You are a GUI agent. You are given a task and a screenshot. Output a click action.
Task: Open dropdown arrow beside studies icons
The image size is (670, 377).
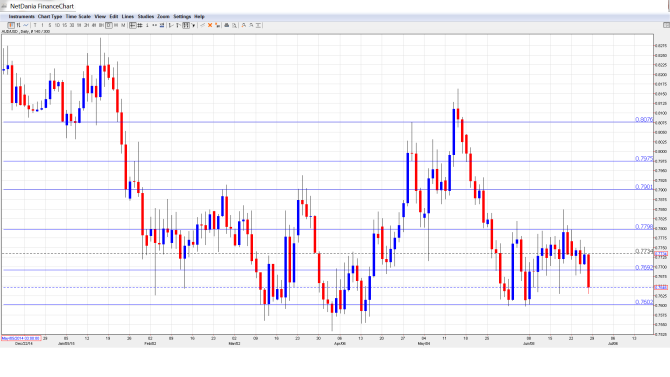click(194, 26)
